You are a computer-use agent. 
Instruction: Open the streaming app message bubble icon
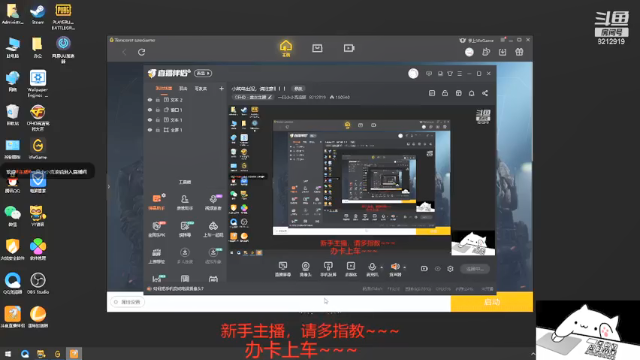[x=429, y=73]
